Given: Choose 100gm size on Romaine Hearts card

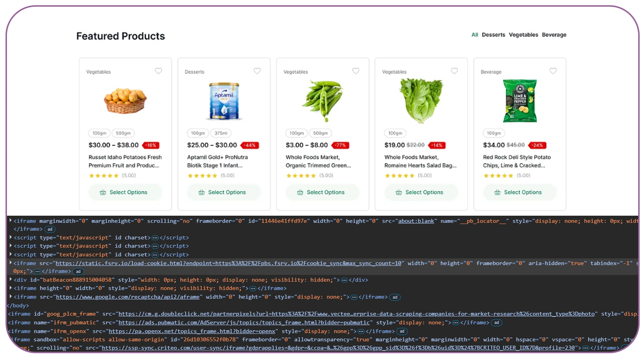Looking at the screenshot, I should coord(395,133).
